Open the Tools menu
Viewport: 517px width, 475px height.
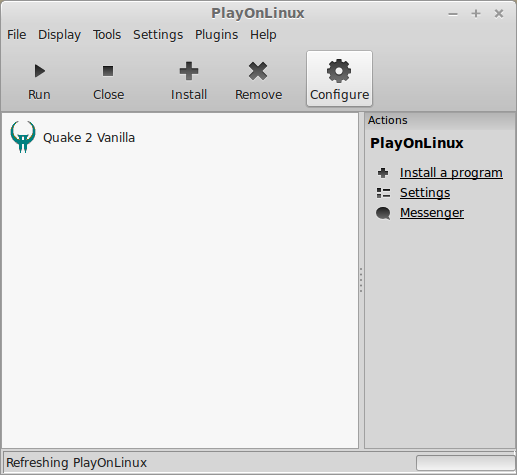107,35
